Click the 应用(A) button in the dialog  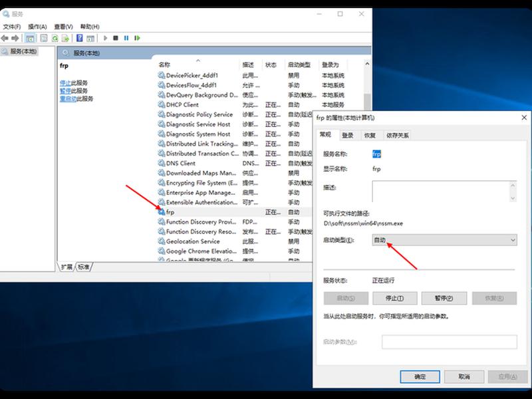pyautogui.click(x=507, y=376)
